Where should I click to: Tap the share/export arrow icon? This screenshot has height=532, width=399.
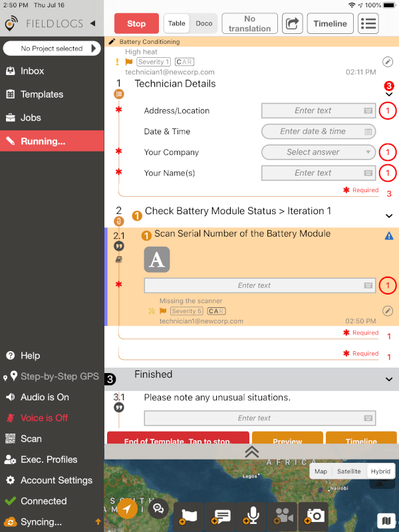(292, 23)
